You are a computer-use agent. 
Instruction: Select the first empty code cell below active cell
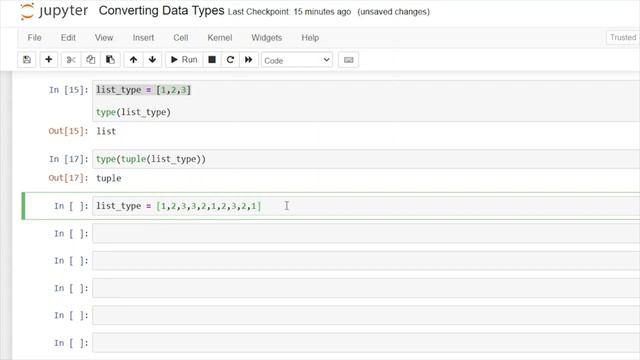(x=366, y=233)
